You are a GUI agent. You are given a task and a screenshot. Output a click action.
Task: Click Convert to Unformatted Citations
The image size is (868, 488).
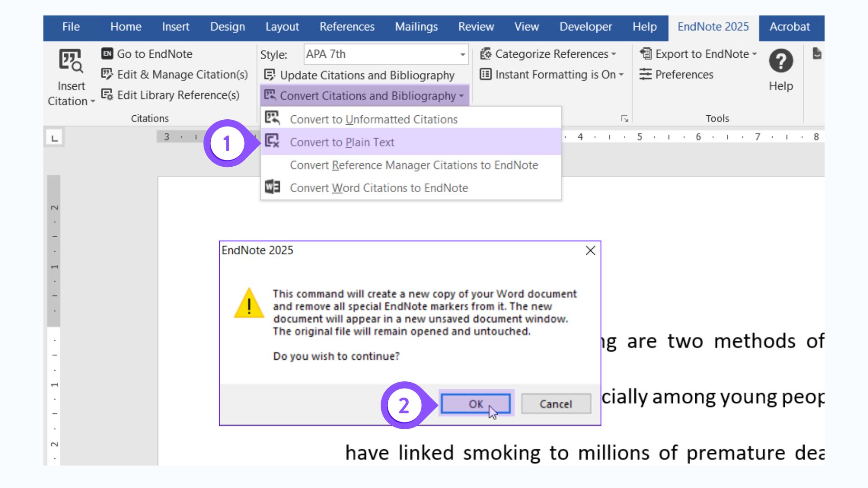373,119
